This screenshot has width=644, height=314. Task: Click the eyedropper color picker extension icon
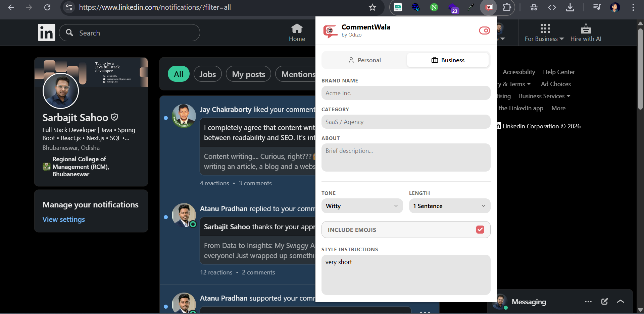tap(471, 7)
